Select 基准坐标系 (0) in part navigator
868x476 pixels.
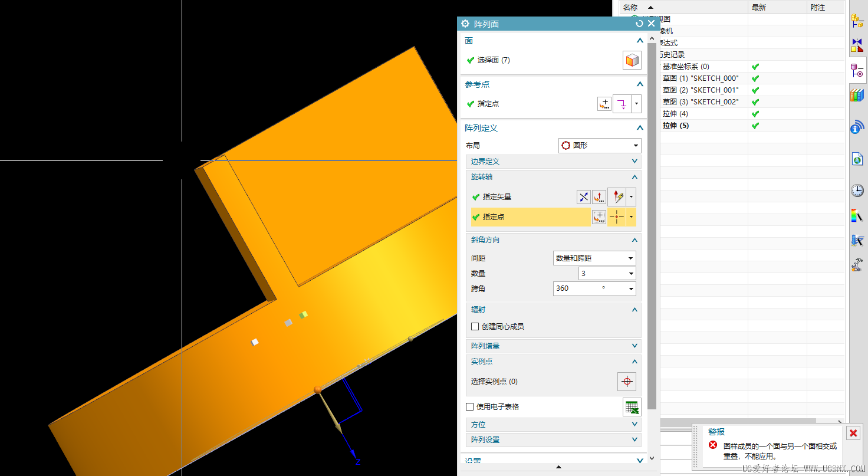(x=686, y=67)
